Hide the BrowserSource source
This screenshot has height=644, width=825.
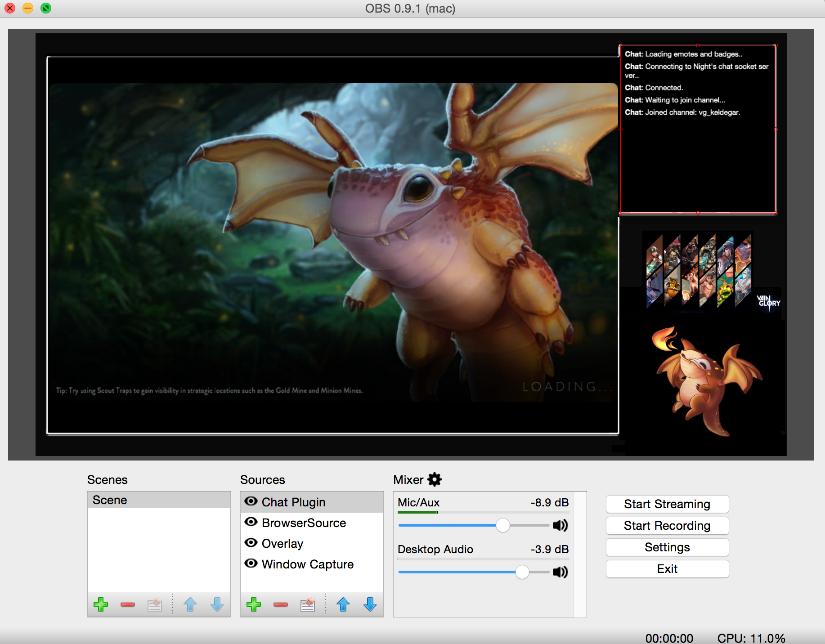click(251, 522)
